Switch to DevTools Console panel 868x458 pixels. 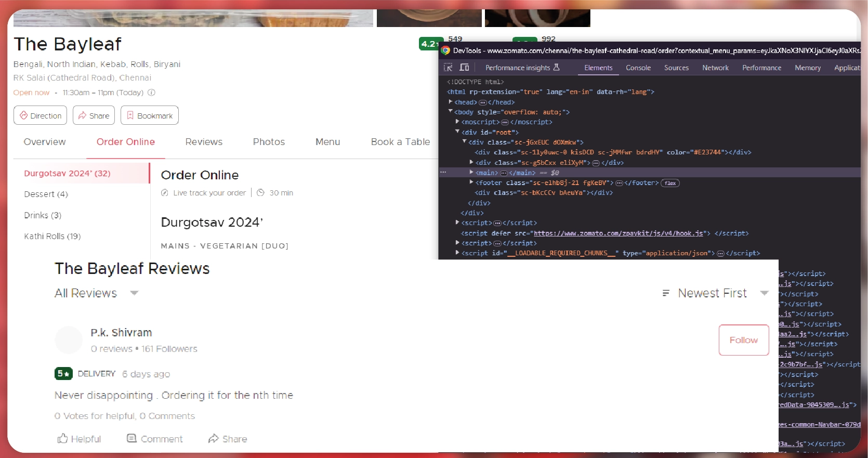click(638, 68)
